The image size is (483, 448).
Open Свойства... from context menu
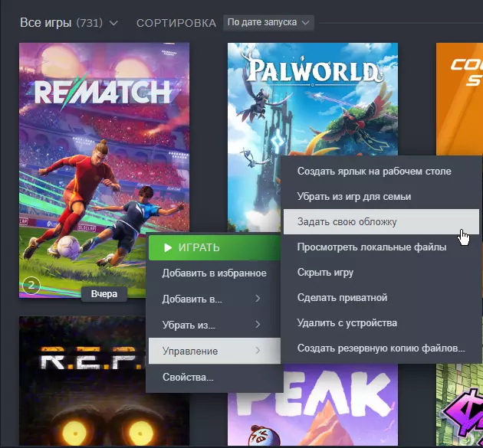coord(215,377)
